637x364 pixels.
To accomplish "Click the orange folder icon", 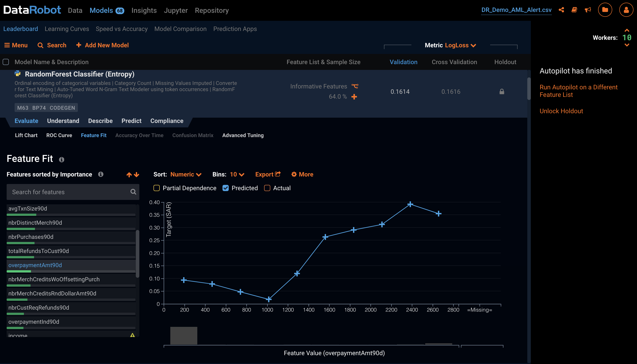I will point(605,10).
